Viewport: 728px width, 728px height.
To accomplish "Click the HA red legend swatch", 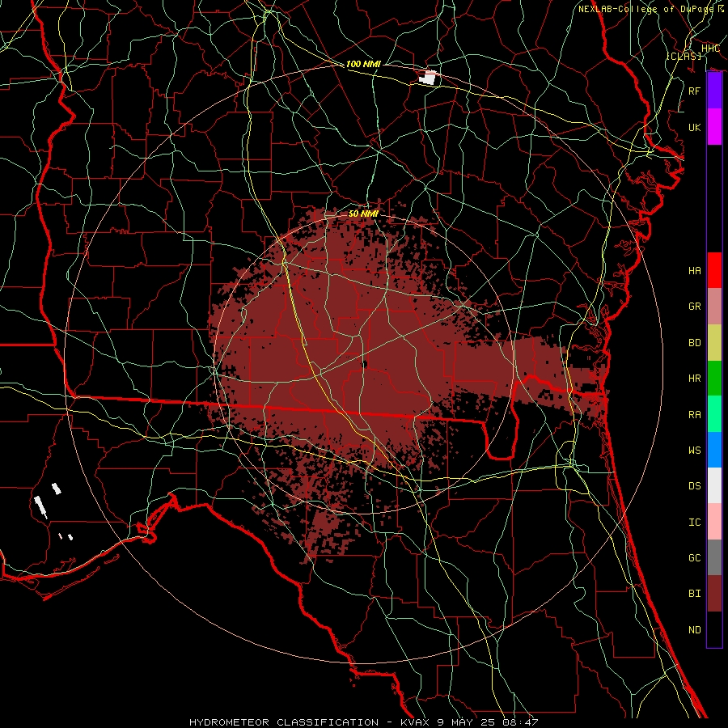I will click(x=714, y=270).
